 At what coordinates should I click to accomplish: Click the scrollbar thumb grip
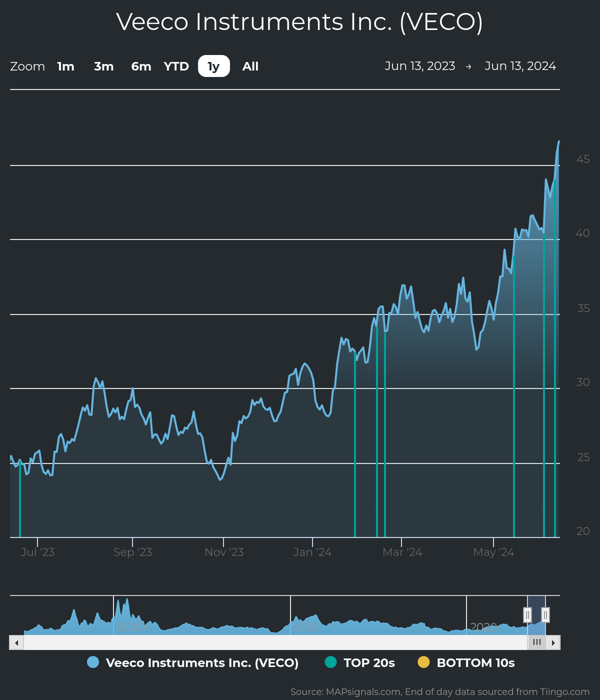pos(537,642)
